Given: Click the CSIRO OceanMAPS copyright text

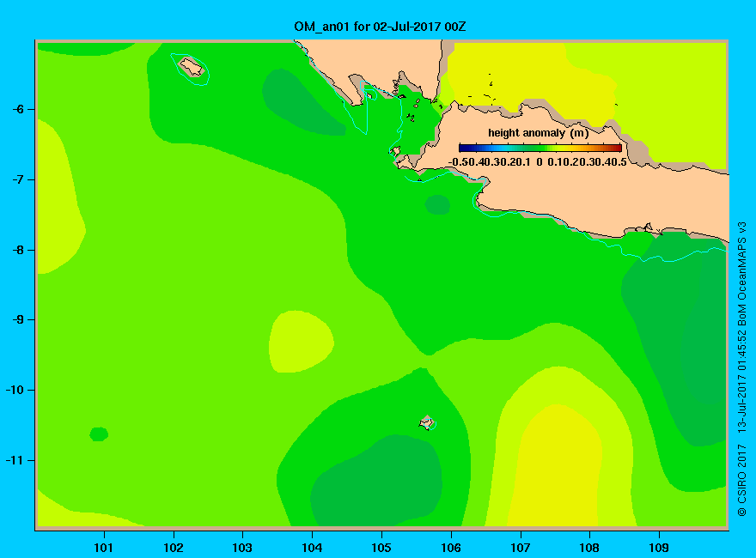Looking at the screenshot, I should coord(742,369).
